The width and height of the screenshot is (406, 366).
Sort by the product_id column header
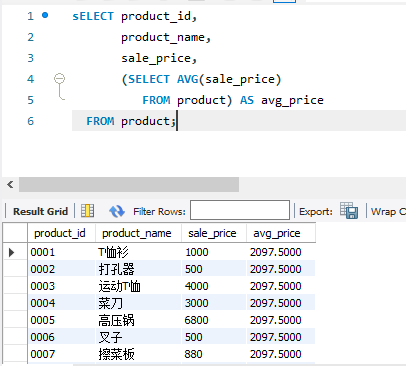(61, 233)
